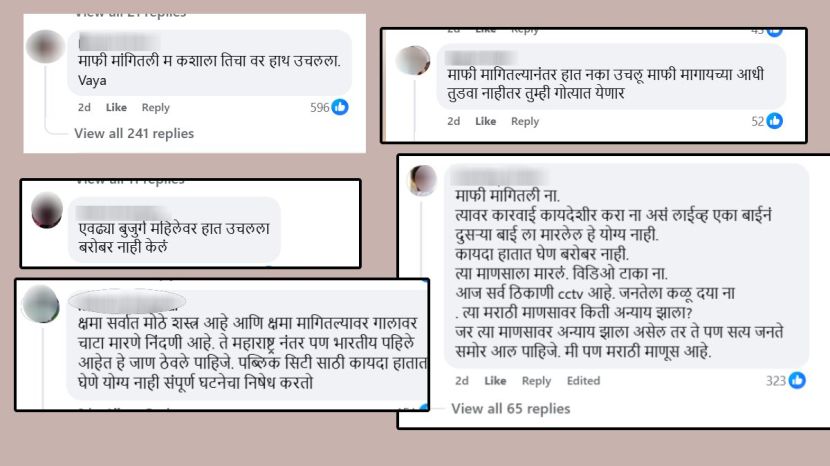This screenshot has height=466, width=830.
Task: Open the 2d timestamp on the cctv comment
Action: tap(462, 381)
